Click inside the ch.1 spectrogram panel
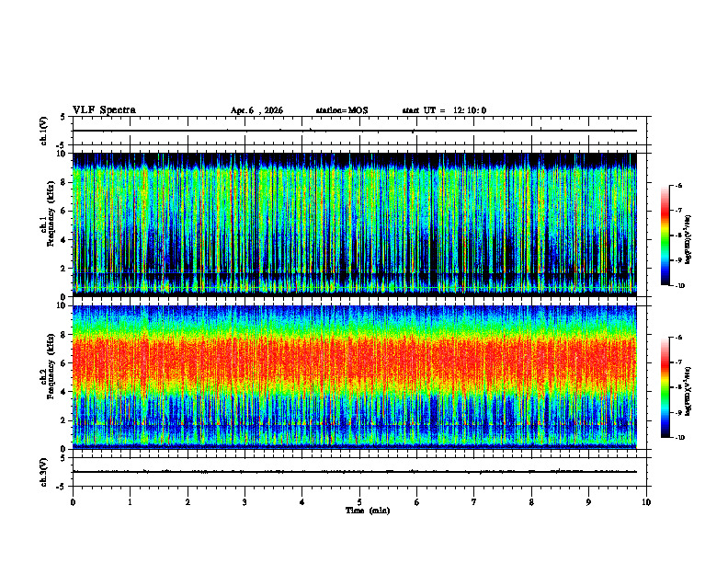The width and height of the screenshot is (728, 563). 355,224
